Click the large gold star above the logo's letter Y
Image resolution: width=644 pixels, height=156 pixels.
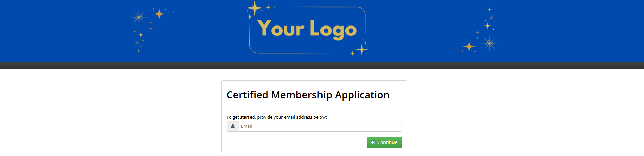coord(255,8)
